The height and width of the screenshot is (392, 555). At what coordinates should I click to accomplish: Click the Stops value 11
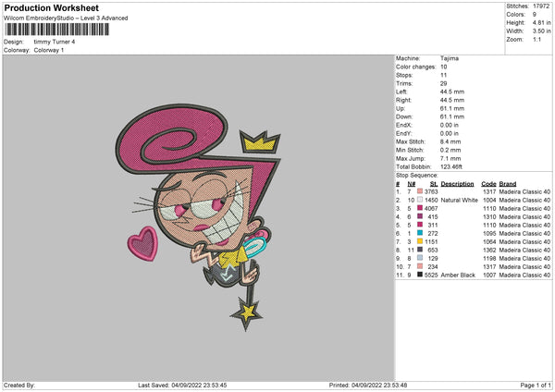443,75
